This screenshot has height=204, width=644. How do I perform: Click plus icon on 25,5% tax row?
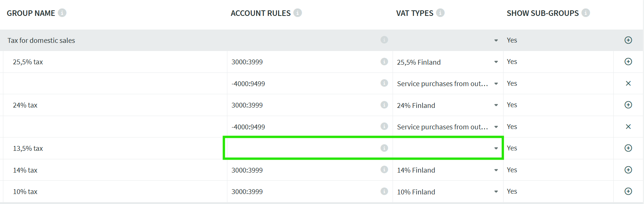(x=628, y=62)
